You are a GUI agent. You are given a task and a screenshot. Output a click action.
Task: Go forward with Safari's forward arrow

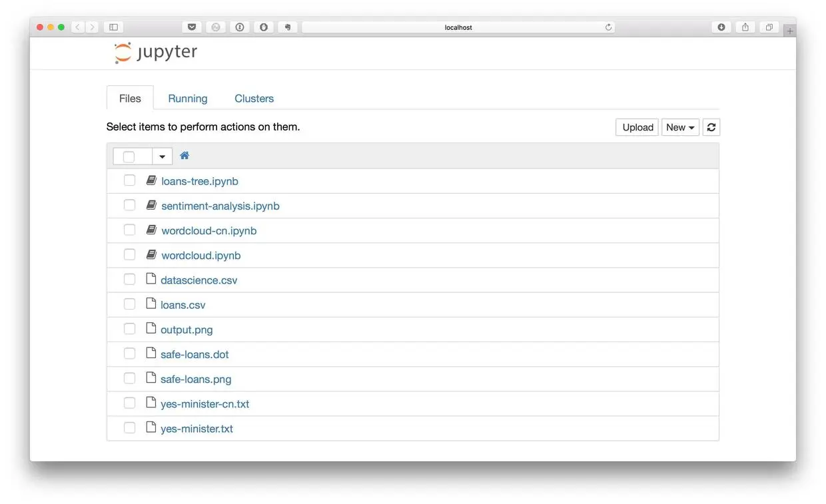pyautogui.click(x=92, y=27)
